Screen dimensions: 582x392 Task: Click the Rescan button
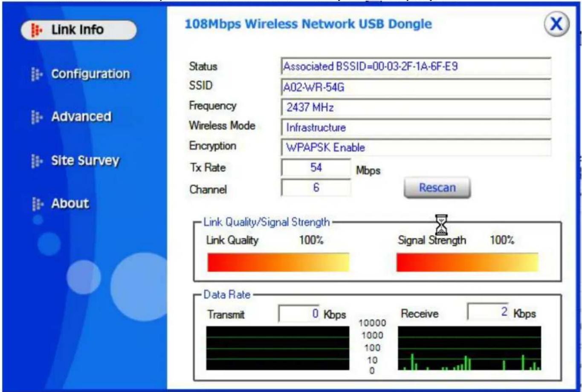point(437,188)
